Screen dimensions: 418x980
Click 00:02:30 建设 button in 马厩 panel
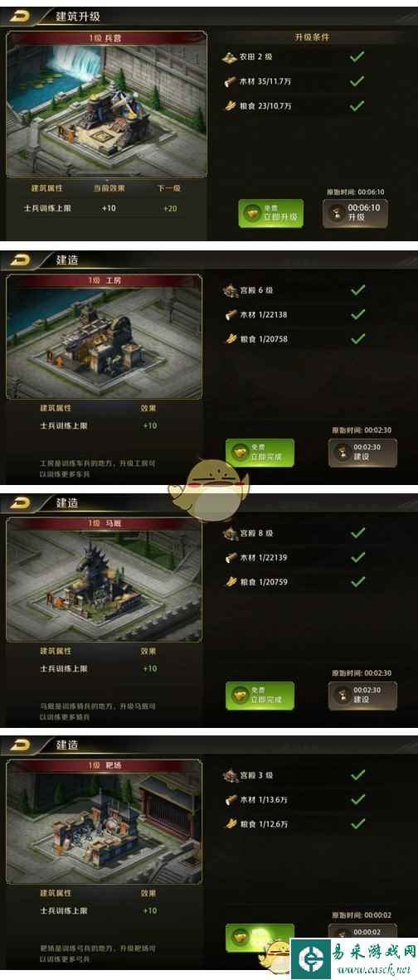pos(362,695)
